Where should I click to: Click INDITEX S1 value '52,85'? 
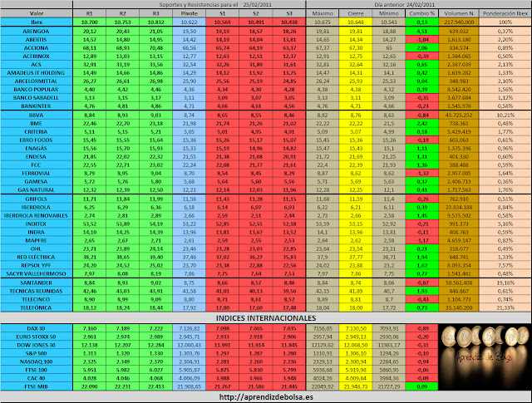222,224
